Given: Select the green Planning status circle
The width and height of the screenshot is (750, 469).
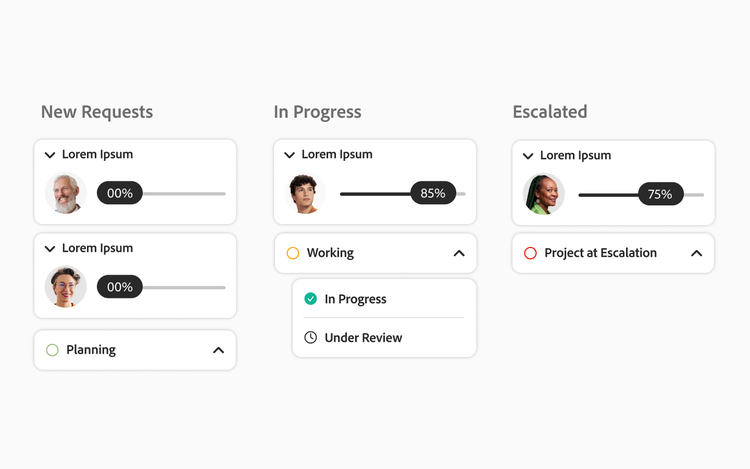Looking at the screenshot, I should click(53, 350).
